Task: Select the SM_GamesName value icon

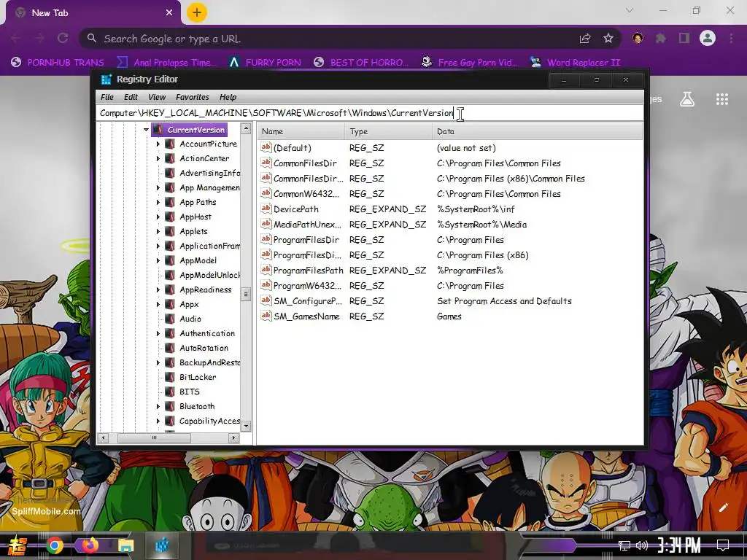Action: 266,316
